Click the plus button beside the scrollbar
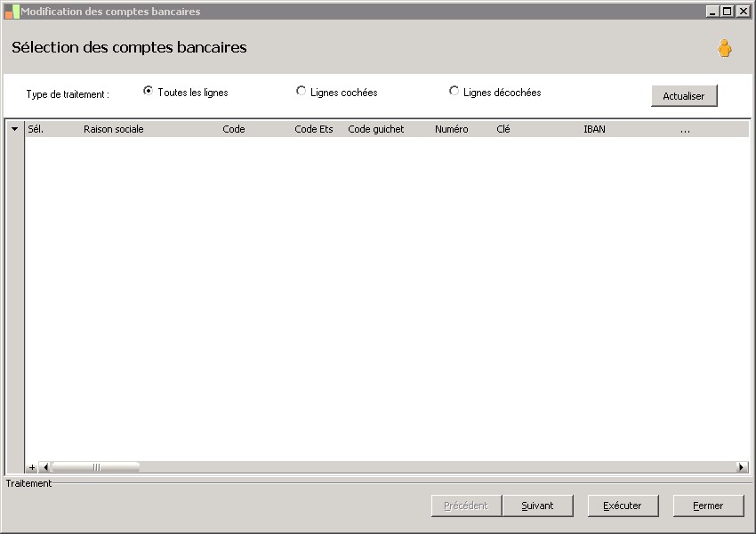756x534 pixels. pyautogui.click(x=32, y=467)
